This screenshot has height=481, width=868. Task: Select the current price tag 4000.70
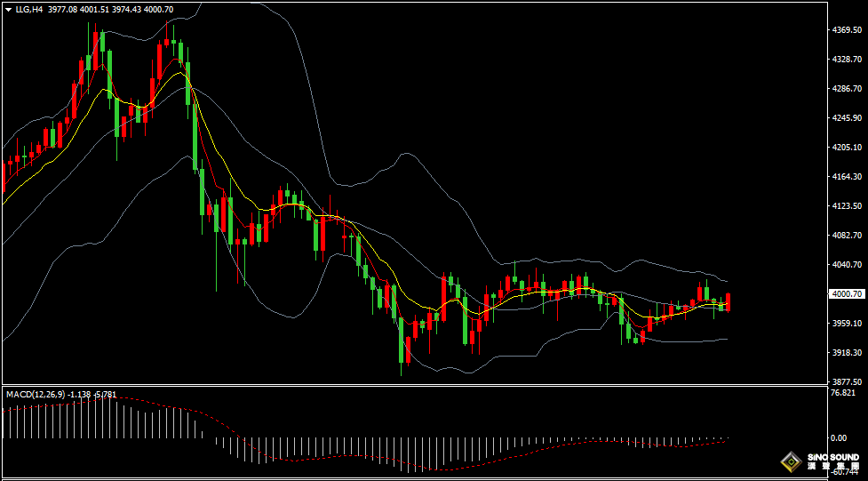coord(846,294)
